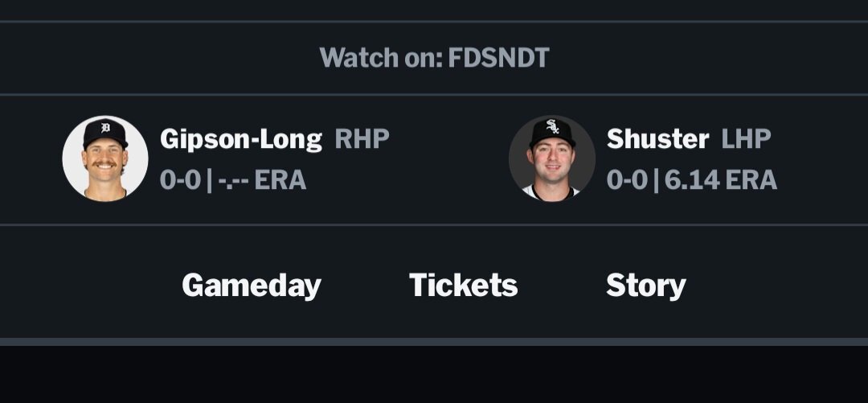
Task: Open the Tickets link
Action: (463, 285)
